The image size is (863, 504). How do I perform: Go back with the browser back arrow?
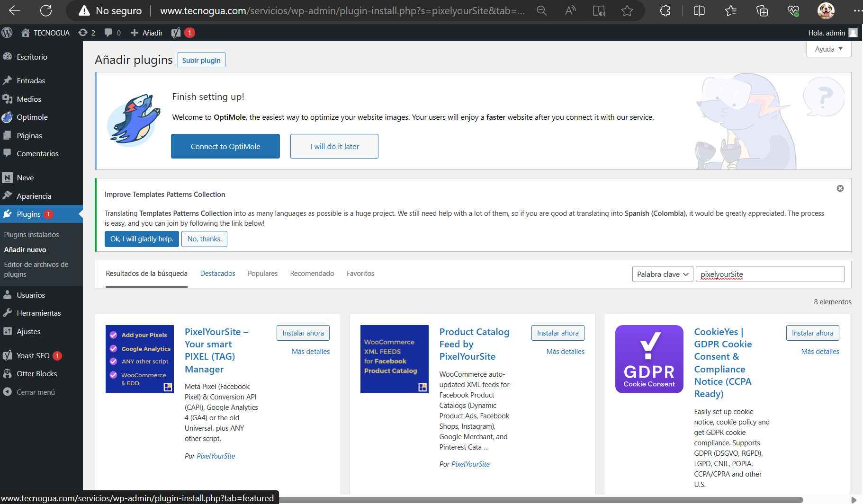[x=15, y=10]
